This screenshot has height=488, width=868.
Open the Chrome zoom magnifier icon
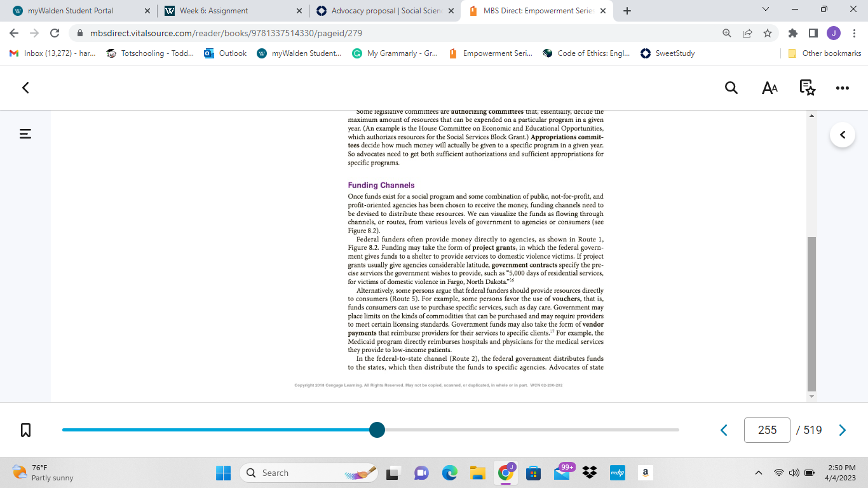coord(726,33)
